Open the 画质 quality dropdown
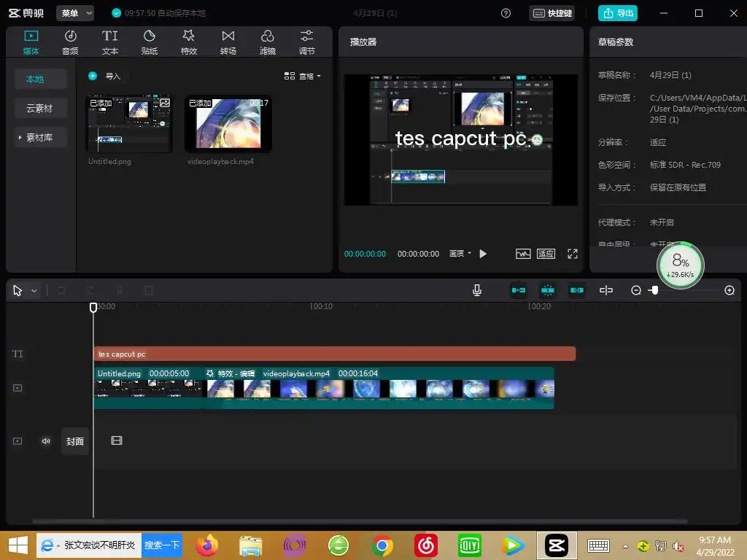This screenshot has width=747, height=560. (460, 253)
